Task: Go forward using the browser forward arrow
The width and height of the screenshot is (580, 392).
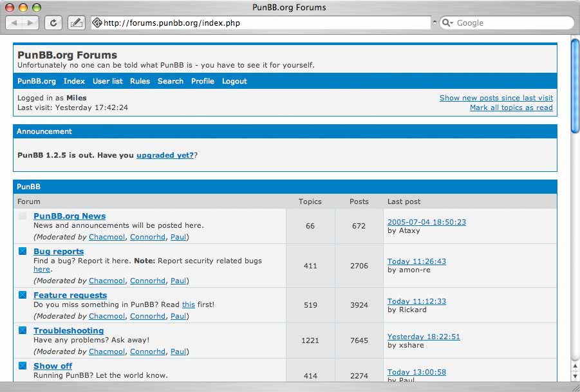Action: [x=30, y=23]
